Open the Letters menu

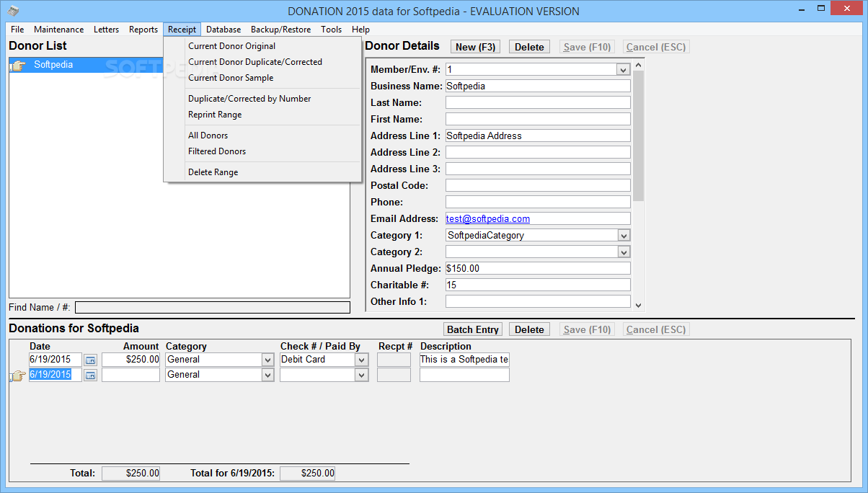click(x=107, y=30)
